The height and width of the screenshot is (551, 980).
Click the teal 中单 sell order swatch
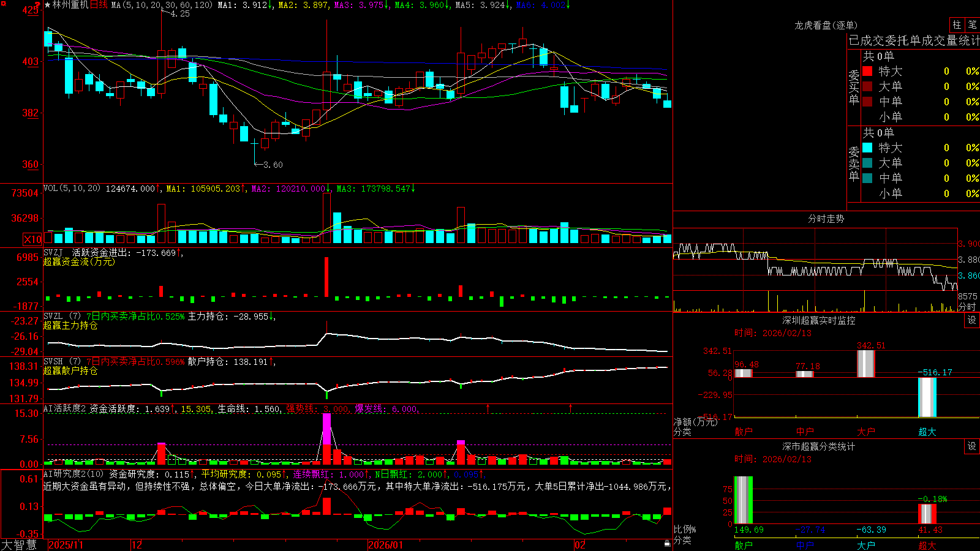(867, 178)
